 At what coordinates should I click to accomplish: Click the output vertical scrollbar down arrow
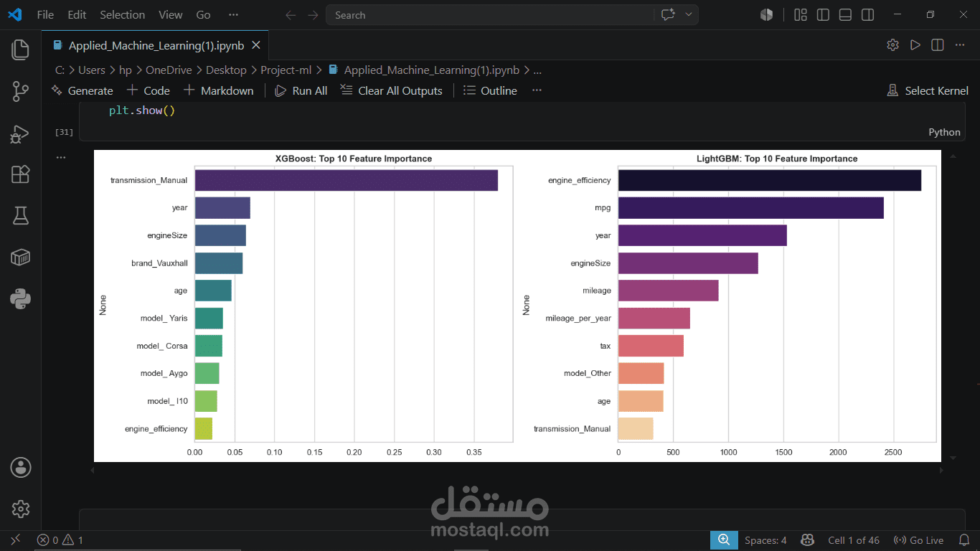coord(953,457)
